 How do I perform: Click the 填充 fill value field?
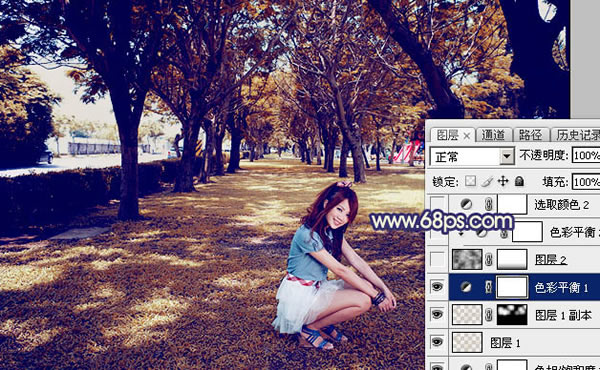tap(586, 182)
